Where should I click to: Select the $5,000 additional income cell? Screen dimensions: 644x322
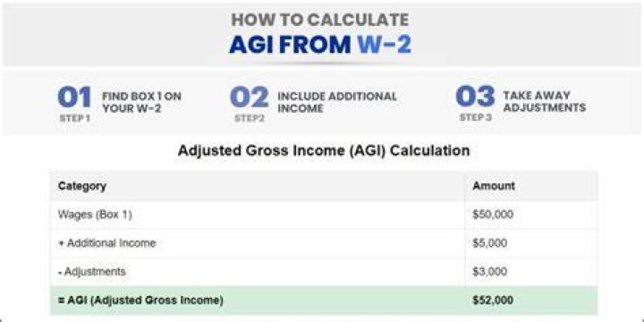[x=490, y=243]
